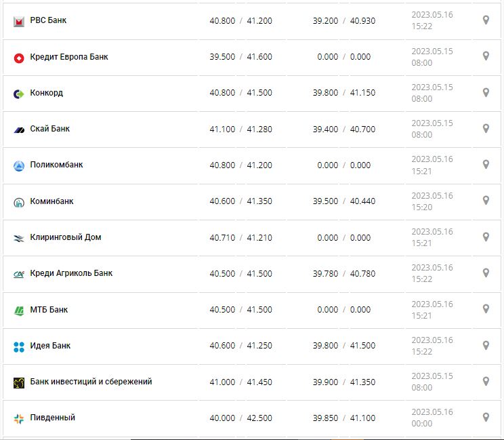Click the location marker for Клиринговый Дом

click(x=486, y=237)
